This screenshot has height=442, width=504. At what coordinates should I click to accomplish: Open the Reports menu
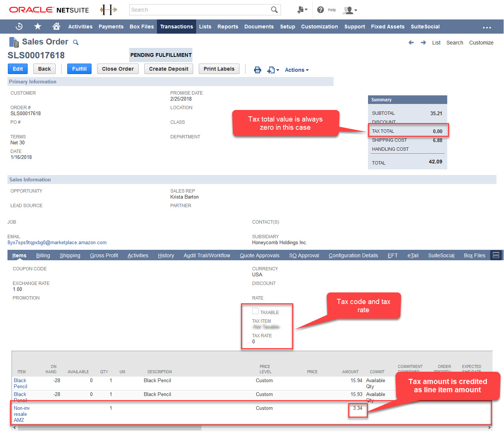228,27
